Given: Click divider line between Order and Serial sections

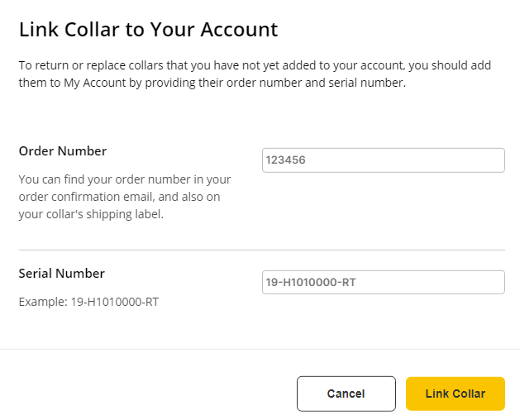Looking at the screenshot, I should (x=261, y=250).
